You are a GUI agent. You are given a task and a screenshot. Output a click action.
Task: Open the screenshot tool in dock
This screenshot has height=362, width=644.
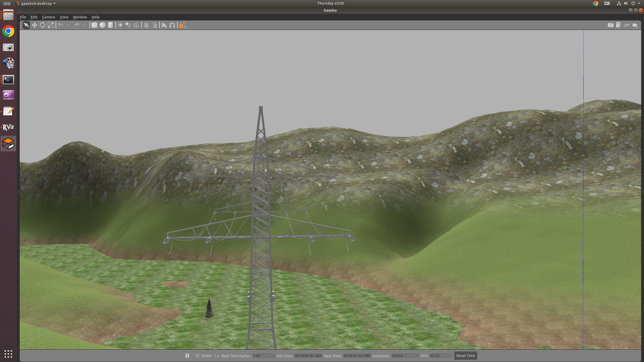pos(8,47)
